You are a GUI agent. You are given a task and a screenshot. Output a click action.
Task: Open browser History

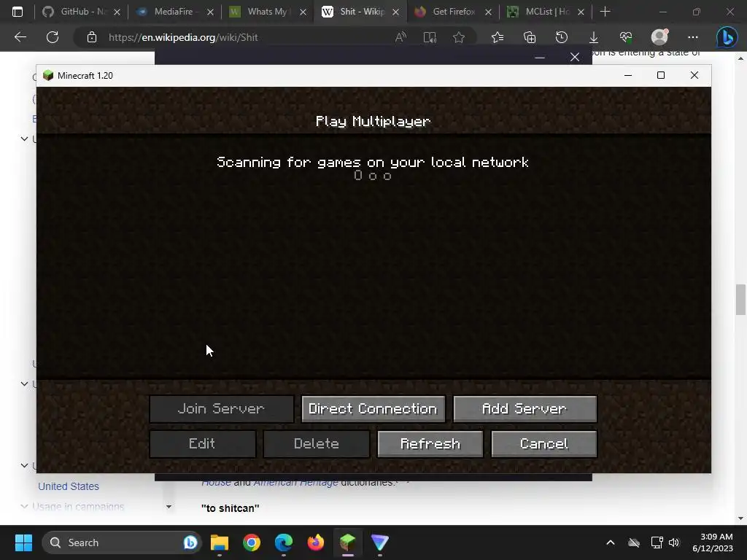[562, 37]
